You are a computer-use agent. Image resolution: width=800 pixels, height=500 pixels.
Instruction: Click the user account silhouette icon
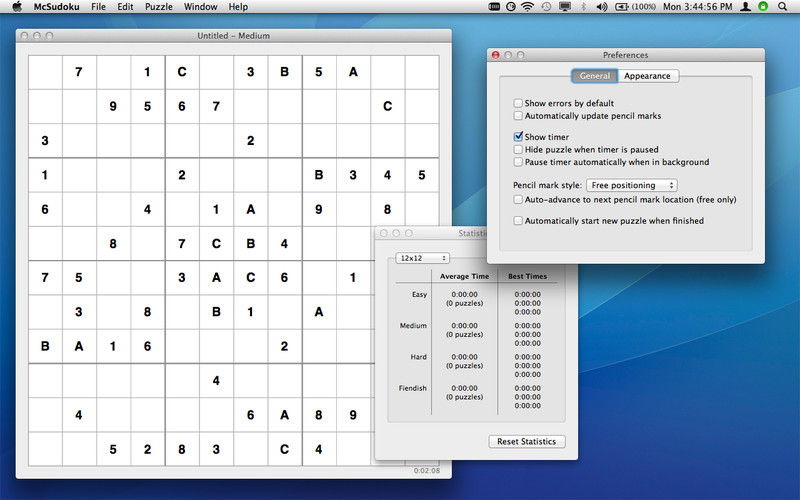pyautogui.click(x=745, y=7)
